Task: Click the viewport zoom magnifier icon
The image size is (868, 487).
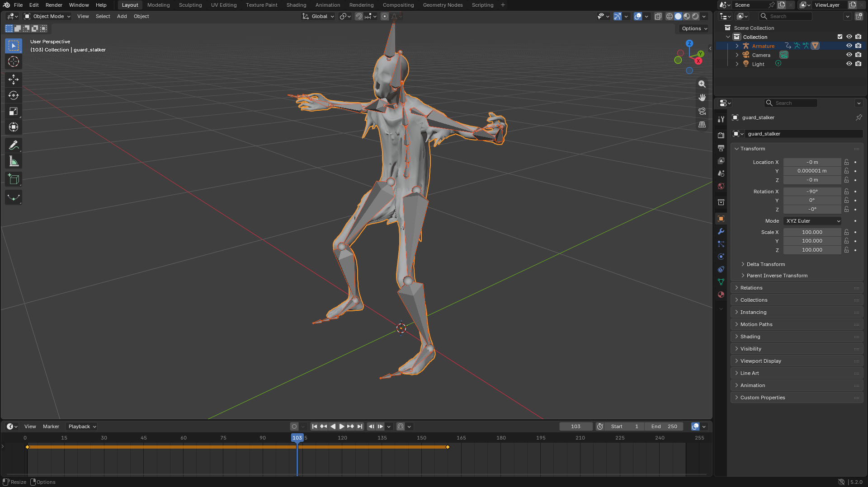Action: (702, 84)
